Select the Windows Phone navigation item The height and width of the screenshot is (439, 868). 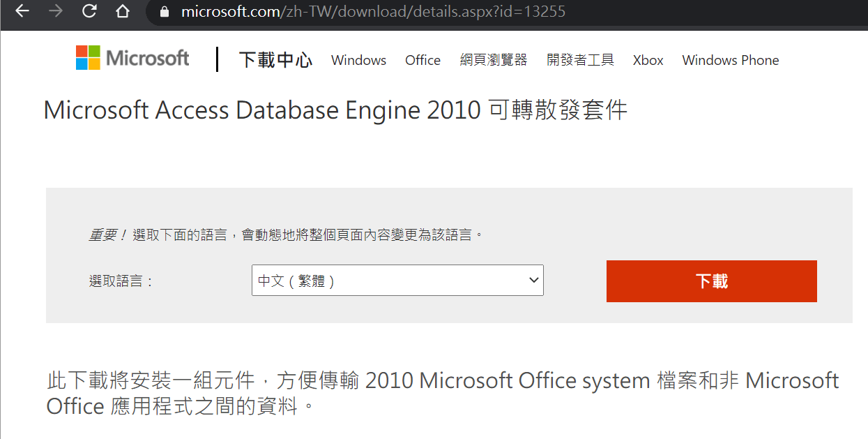pos(730,60)
